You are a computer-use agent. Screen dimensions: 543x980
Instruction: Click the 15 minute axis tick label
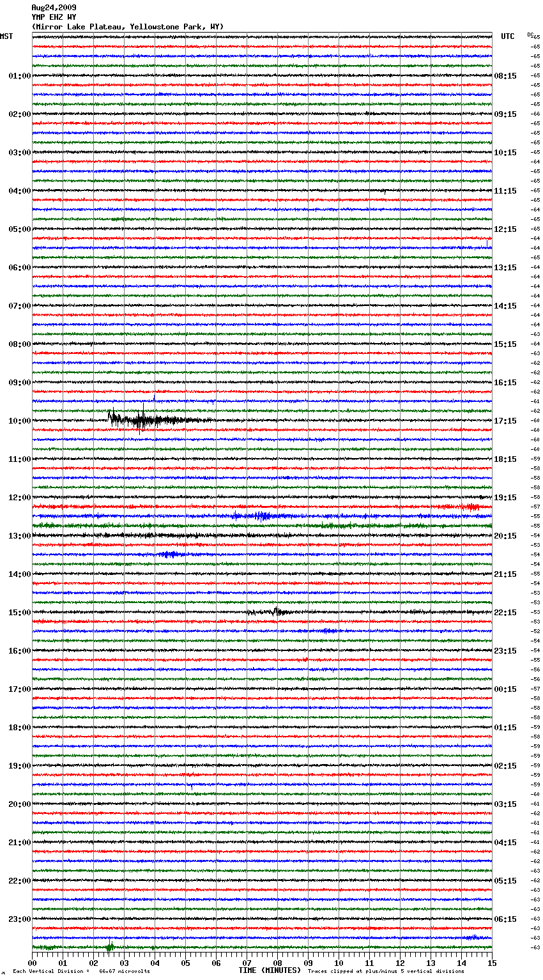[x=491, y=963]
